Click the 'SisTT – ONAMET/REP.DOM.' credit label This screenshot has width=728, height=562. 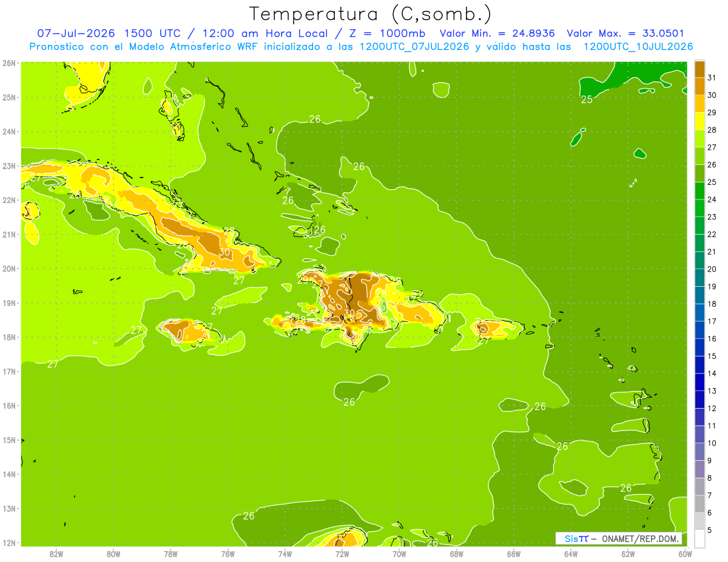pyautogui.click(x=619, y=538)
